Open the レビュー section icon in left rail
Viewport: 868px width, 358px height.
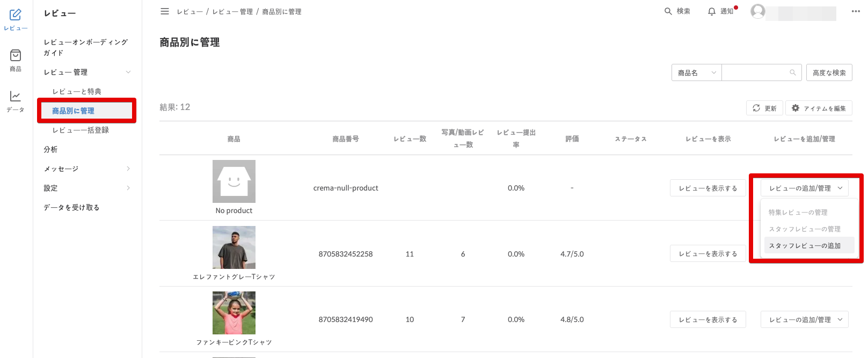pyautogui.click(x=16, y=15)
